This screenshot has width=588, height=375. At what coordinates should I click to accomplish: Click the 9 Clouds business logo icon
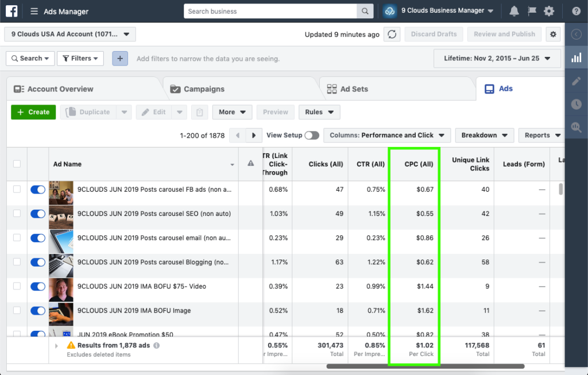[390, 11]
